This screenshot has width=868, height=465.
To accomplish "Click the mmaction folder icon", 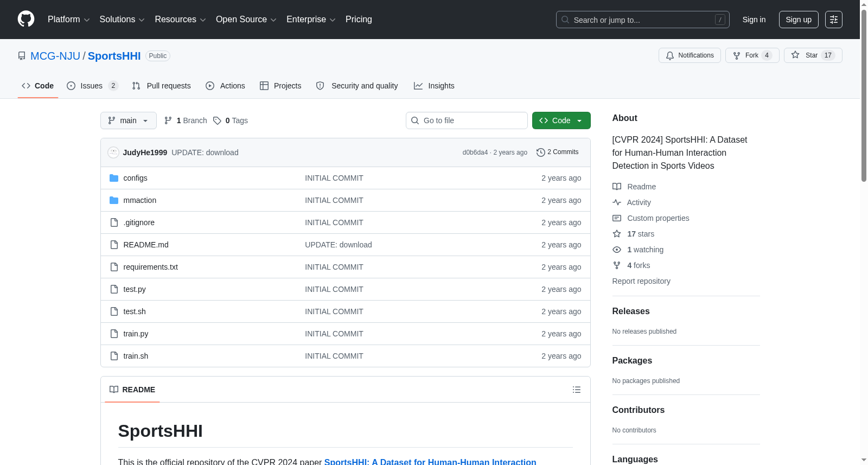I will [x=114, y=200].
